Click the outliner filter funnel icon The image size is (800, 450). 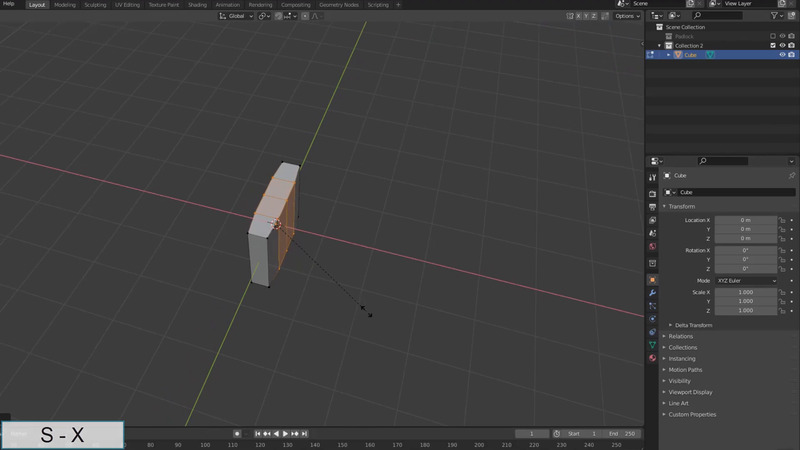pos(776,16)
